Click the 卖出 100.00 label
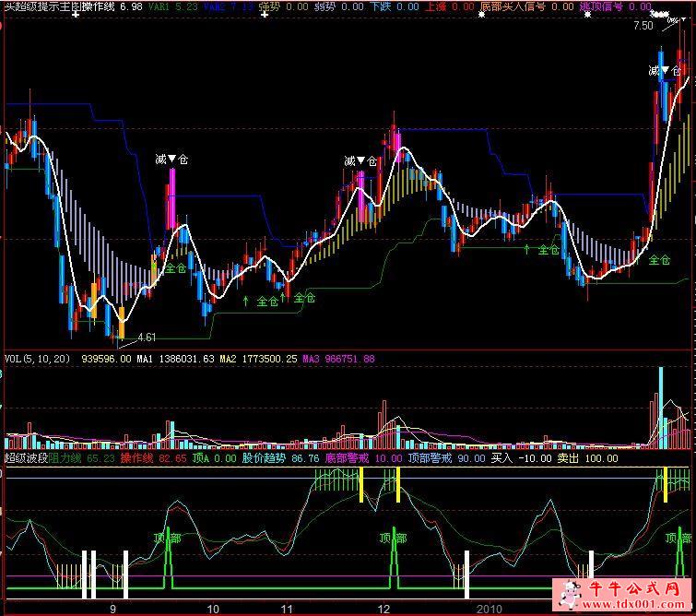 point(588,458)
